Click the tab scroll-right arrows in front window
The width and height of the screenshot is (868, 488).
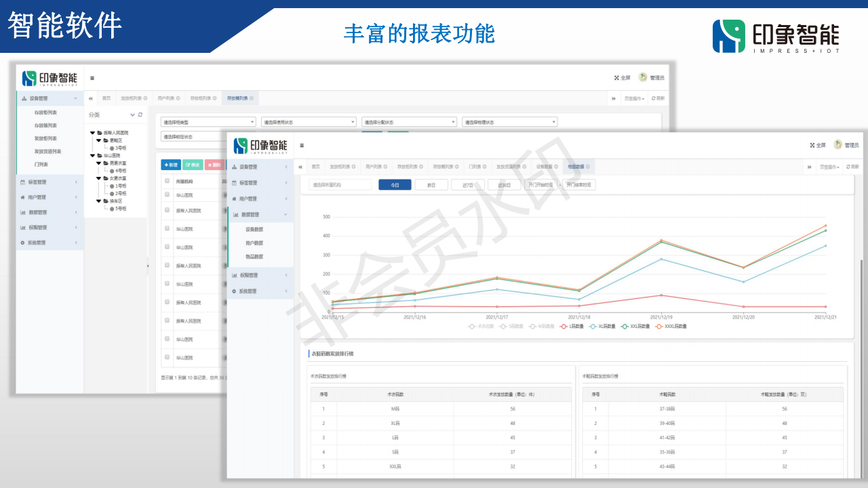pos(809,166)
